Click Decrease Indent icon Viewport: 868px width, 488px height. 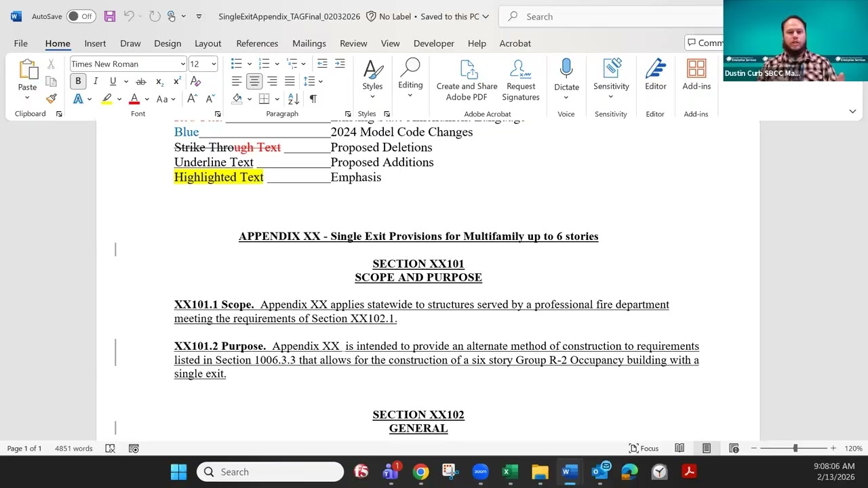point(322,64)
